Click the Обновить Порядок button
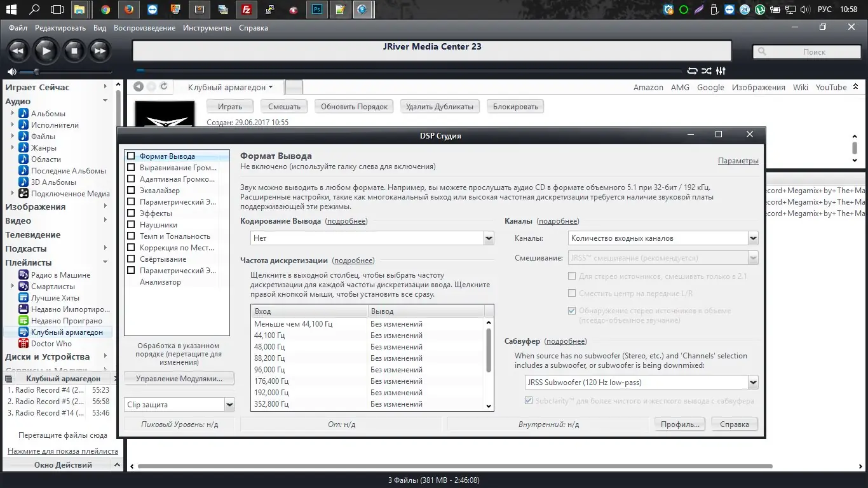This screenshot has height=488, width=868. [354, 106]
